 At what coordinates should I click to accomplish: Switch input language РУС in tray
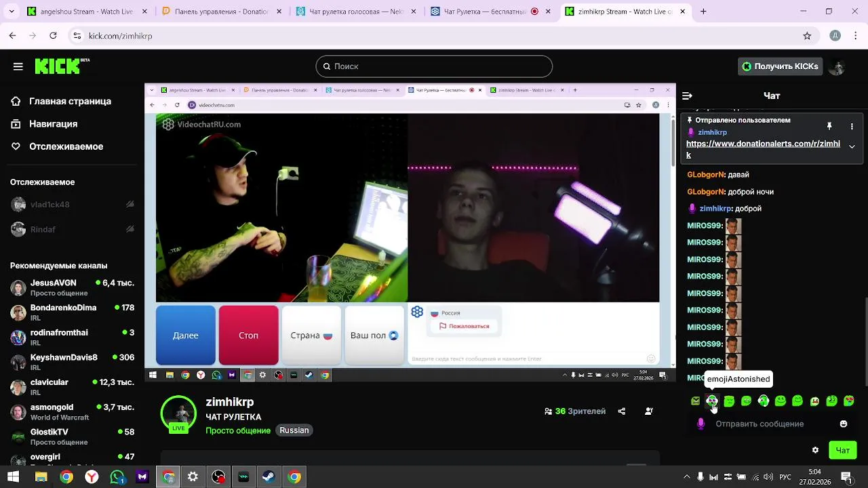click(x=785, y=477)
